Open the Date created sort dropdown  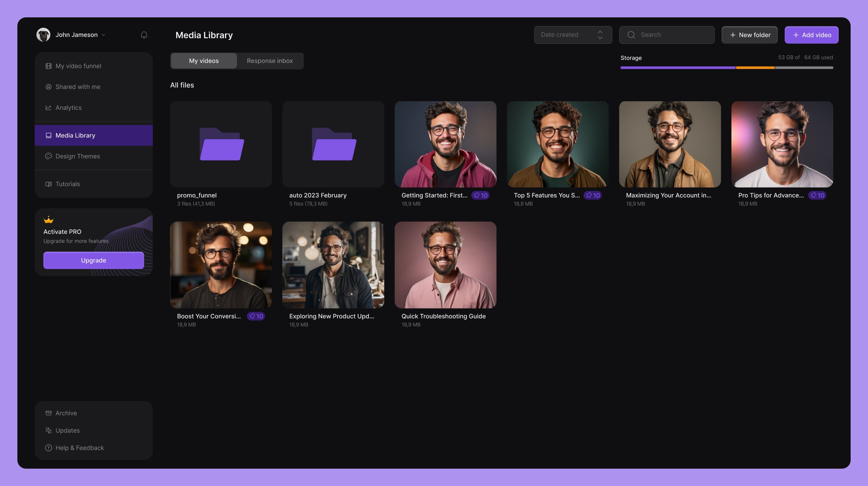(x=573, y=35)
